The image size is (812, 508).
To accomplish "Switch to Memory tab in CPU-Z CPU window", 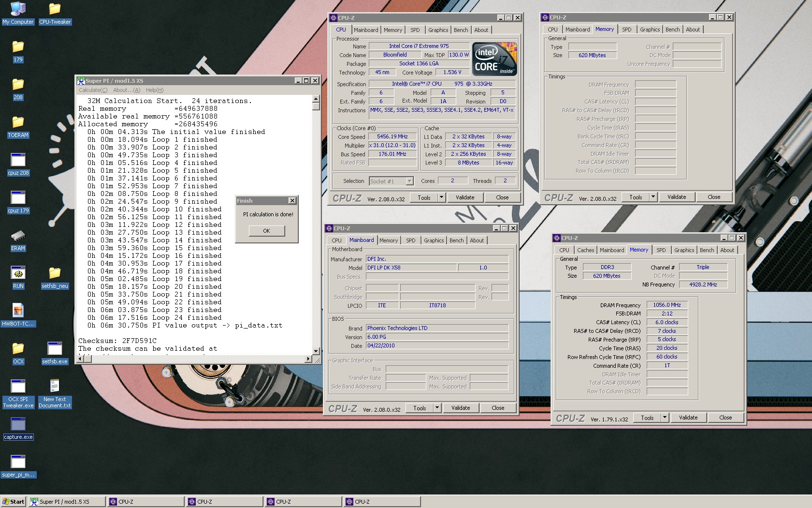I will pos(393,30).
